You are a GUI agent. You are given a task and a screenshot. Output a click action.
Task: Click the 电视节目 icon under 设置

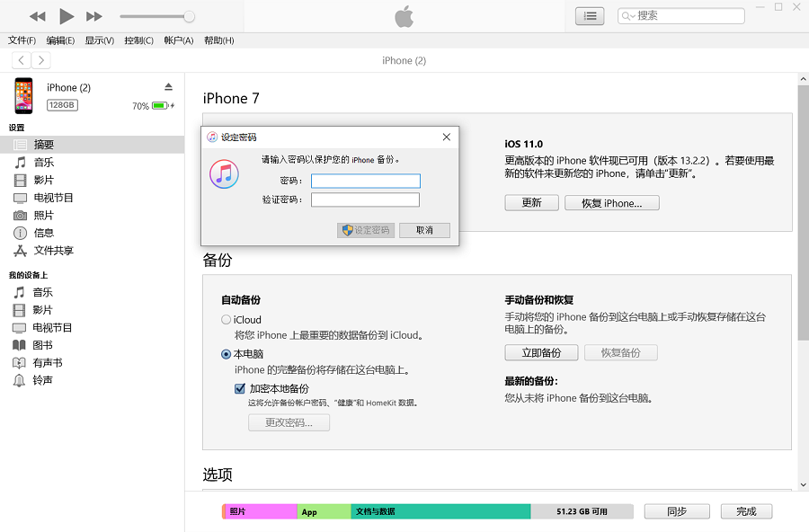pyautogui.click(x=20, y=198)
